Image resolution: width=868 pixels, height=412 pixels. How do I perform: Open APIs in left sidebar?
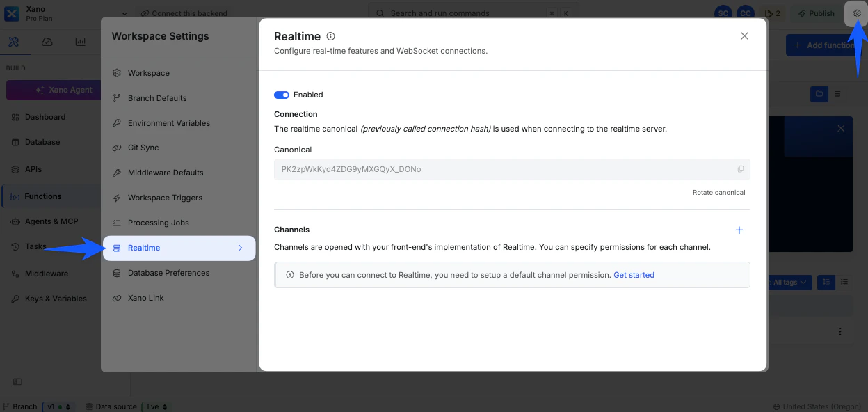click(x=33, y=169)
